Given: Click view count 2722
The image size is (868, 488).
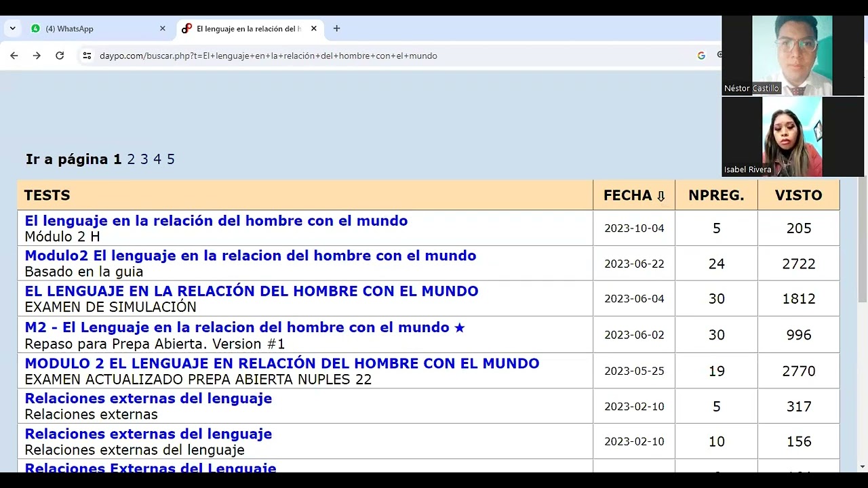Looking at the screenshot, I should coord(799,264).
